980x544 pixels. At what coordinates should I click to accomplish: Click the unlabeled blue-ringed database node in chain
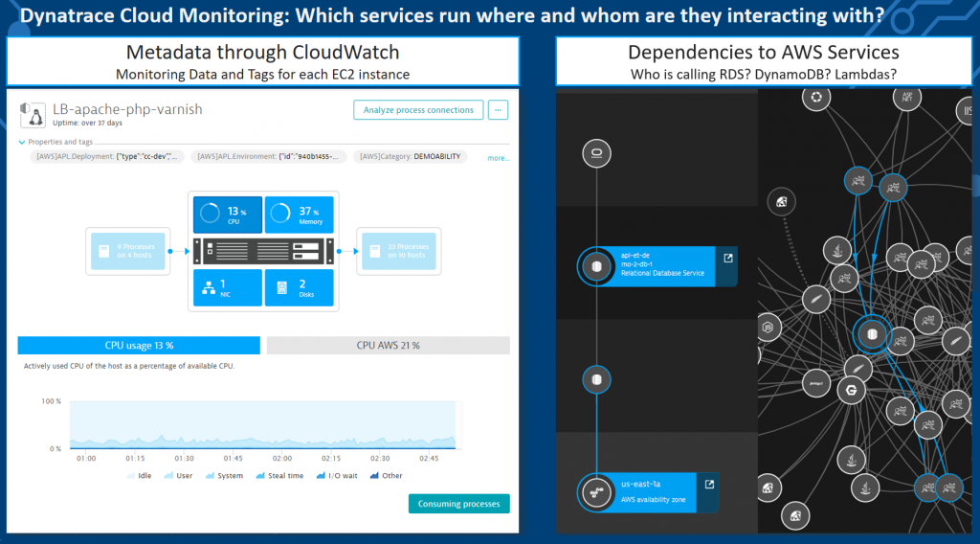[x=596, y=379]
